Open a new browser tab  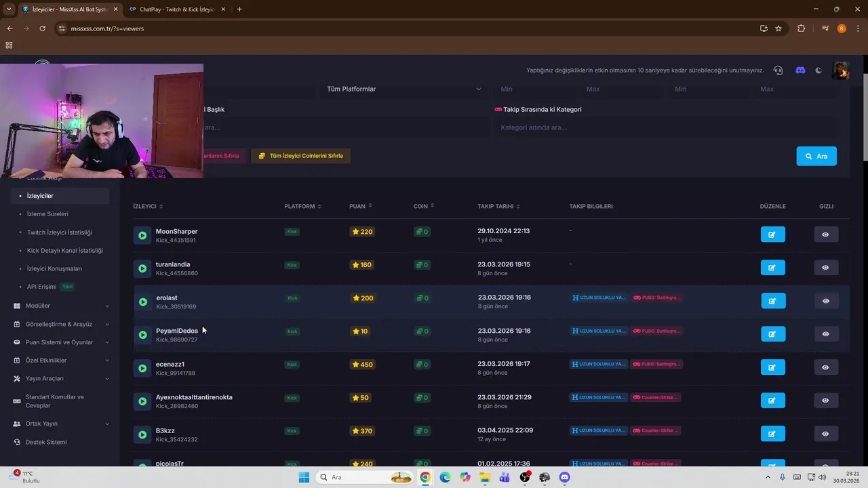239,9
